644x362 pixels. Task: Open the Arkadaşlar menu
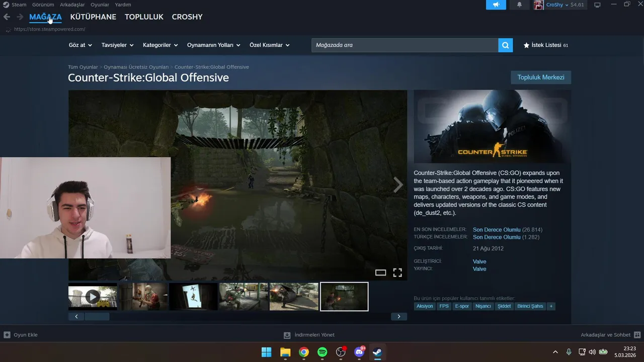(72, 5)
